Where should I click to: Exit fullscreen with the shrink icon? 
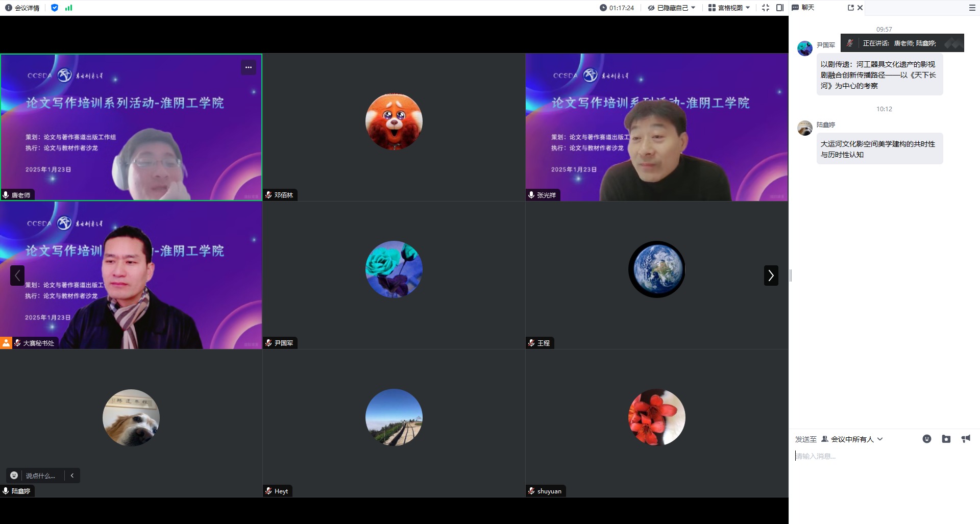pos(765,8)
